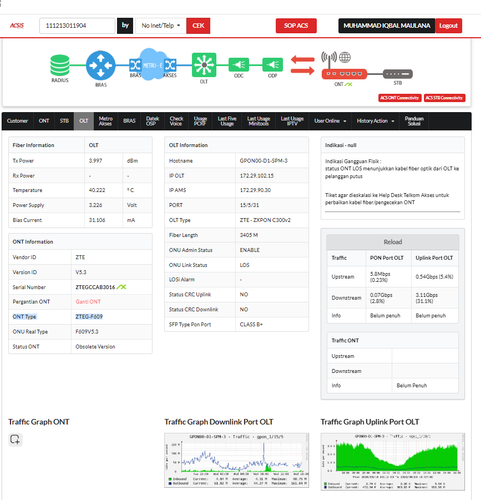Open the Metro Akses tab

coord(105,121)
